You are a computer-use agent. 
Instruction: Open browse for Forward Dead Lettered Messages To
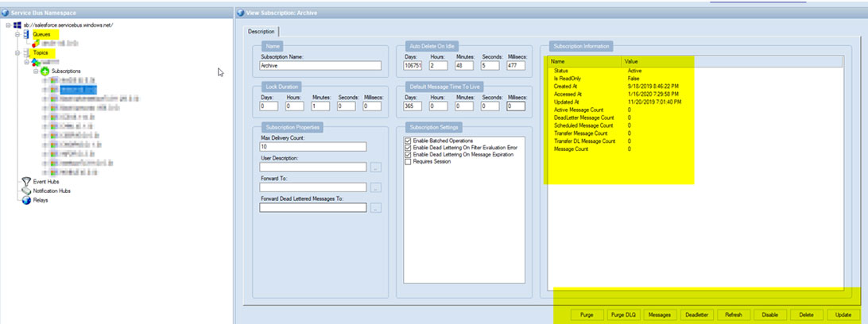tap(376, 208)
